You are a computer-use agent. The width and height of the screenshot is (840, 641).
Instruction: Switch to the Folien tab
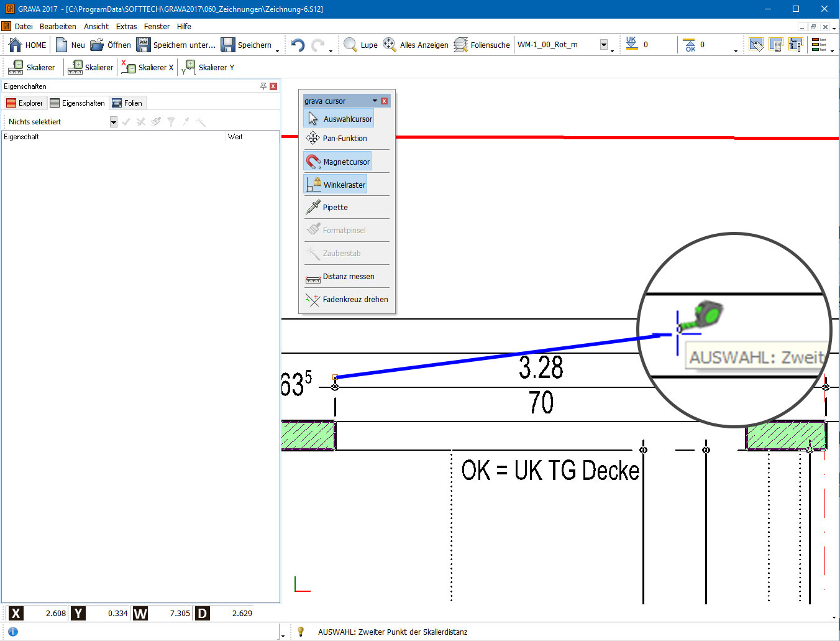pos(127,103)
